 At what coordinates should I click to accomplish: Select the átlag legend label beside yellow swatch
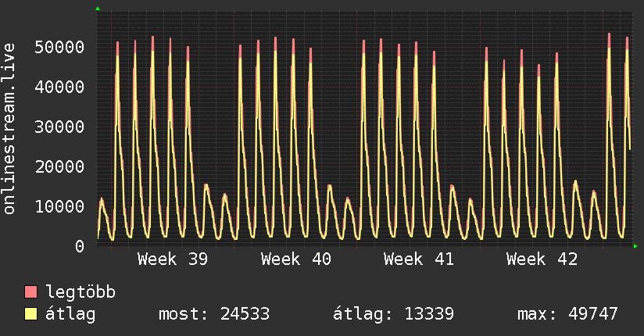tap(70, 314)
